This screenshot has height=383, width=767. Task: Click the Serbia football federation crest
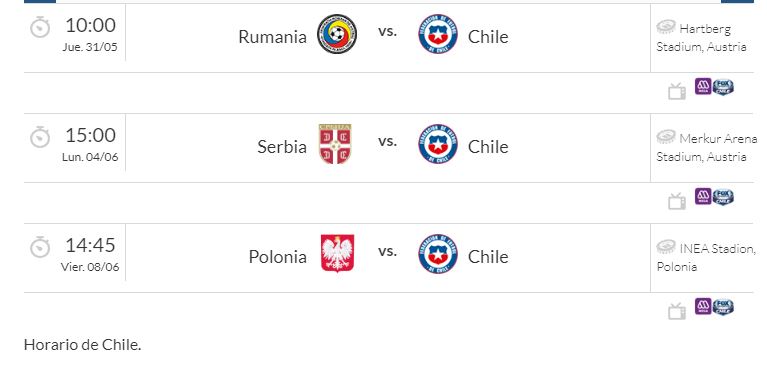336,144
